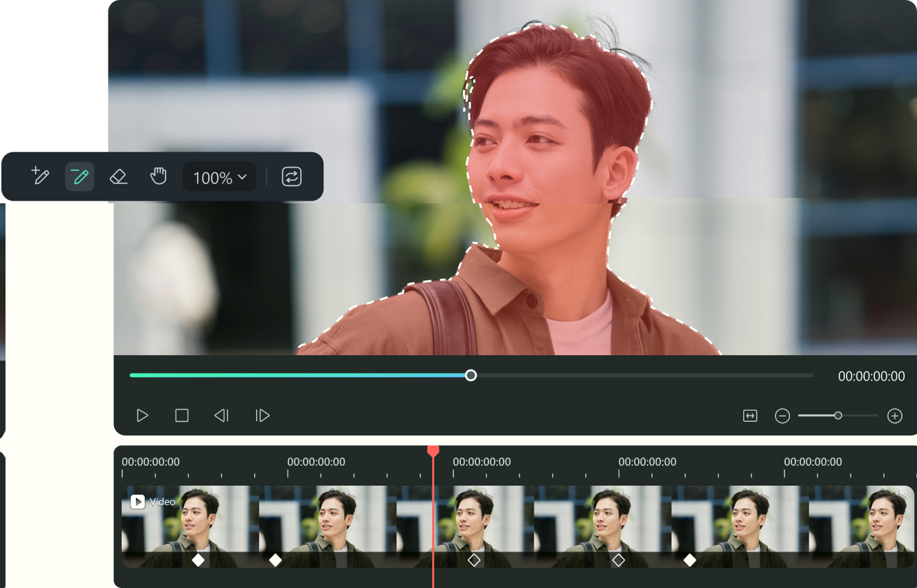Click the red playhead marker on the ruler
This screenshot has width=917, height=588.
click(433, 451)
